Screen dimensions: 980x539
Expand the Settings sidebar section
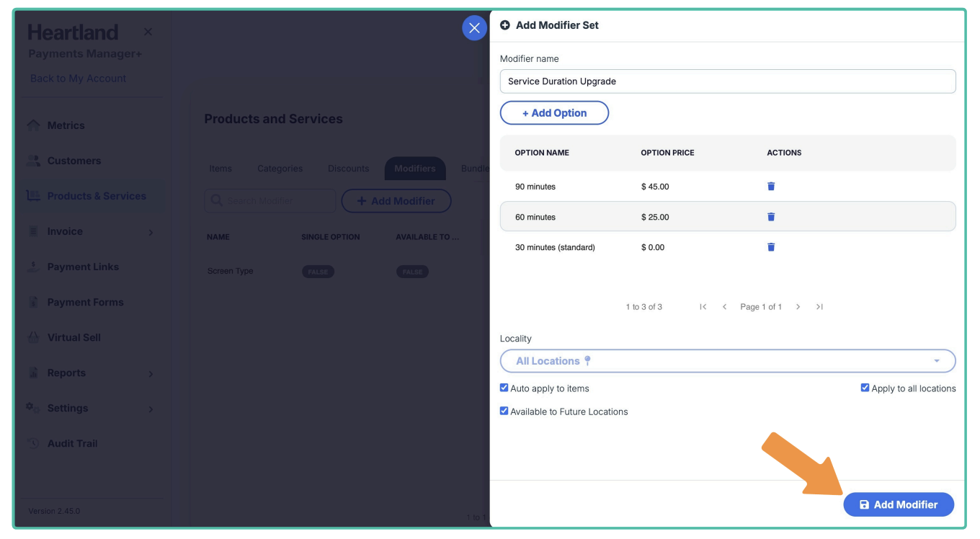point(151,409)
